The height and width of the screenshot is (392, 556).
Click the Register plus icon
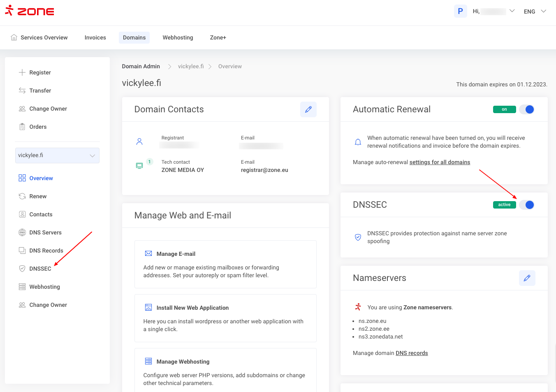click(x=22, y=72)
